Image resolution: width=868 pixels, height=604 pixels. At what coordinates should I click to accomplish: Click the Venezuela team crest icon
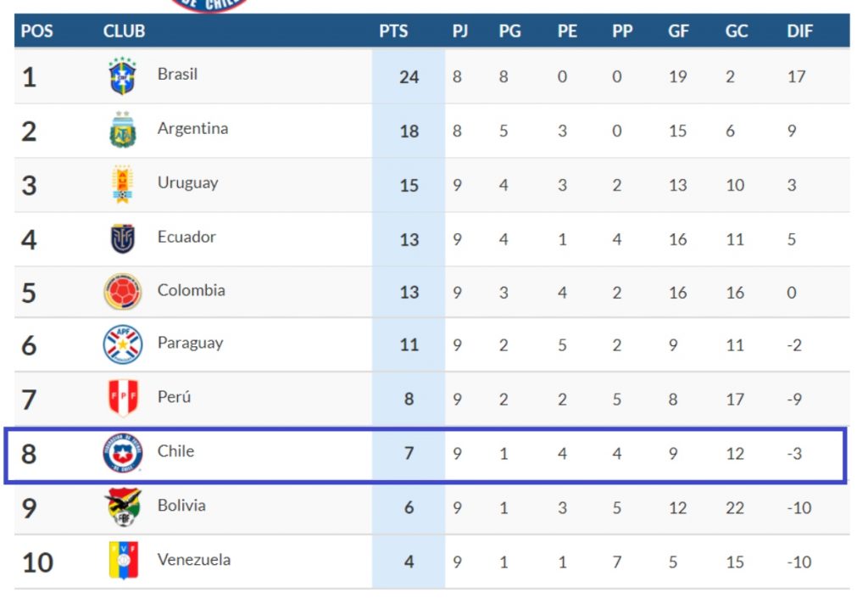coord(122,561)
